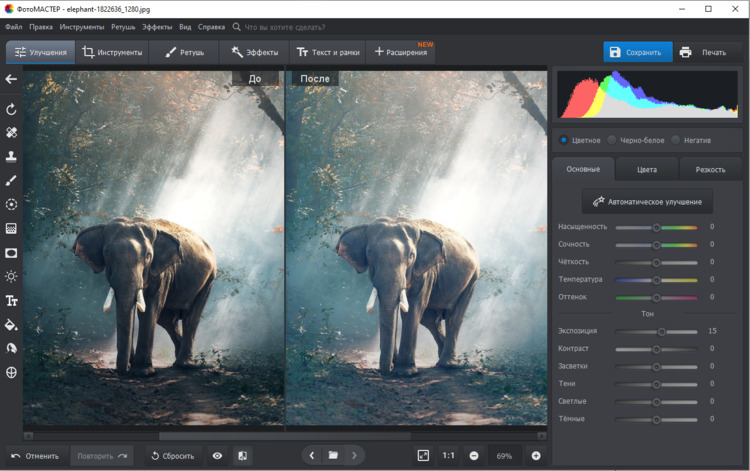
Task: Click the zoom out minus icon
Action: coord(474,456)
